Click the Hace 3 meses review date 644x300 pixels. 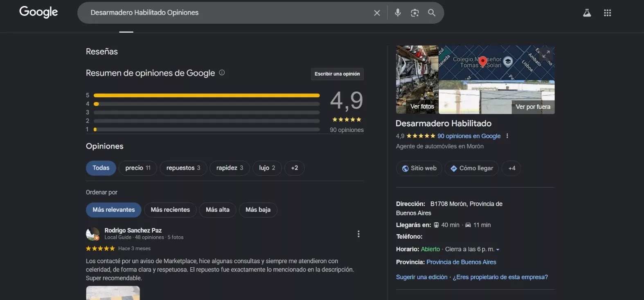coord(134,249)
